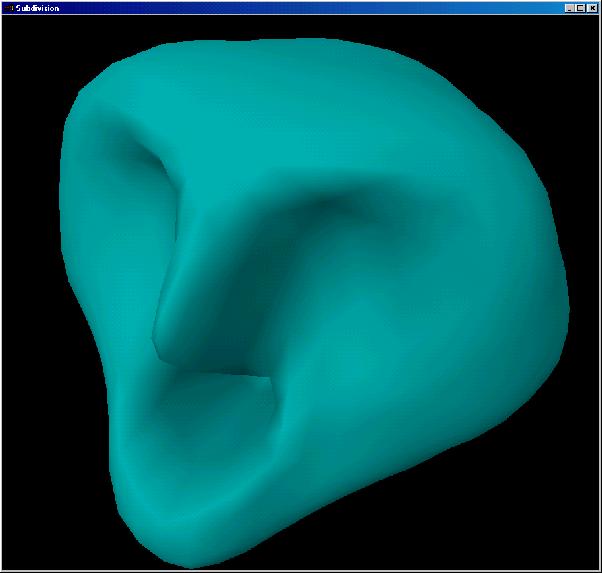Close the Subdivision window

(x=592, y=8)
